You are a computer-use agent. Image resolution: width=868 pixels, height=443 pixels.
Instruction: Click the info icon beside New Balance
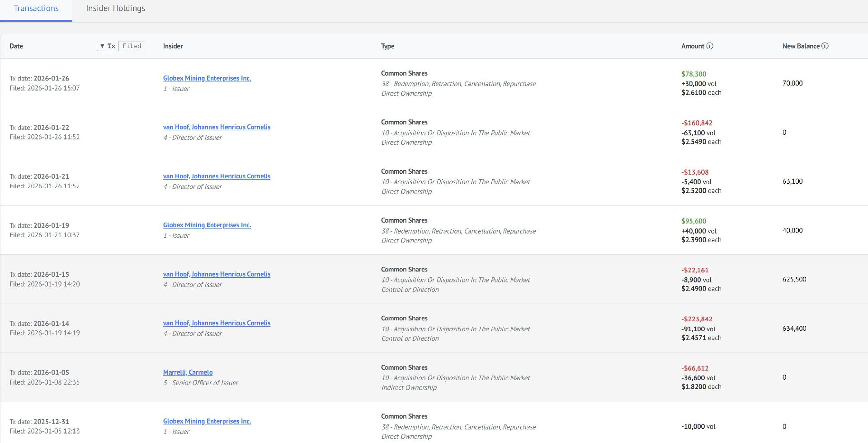tap(825, 46)
